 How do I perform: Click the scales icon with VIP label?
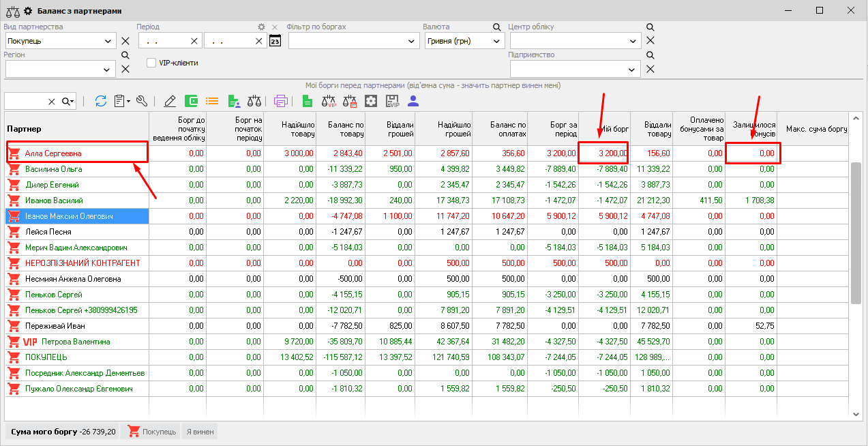point(329,101)
